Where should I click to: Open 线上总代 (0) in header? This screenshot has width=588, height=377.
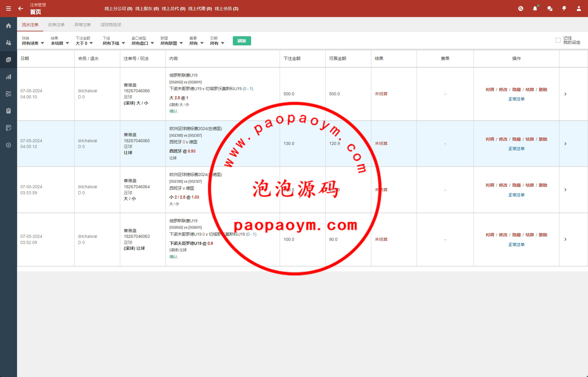(x=173, y=9)
